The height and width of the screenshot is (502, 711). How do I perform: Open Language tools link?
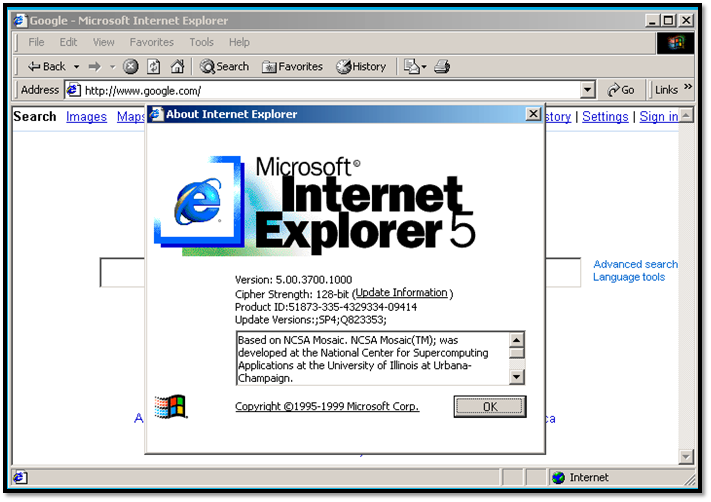pyautogui.click(x=628, y=277)
